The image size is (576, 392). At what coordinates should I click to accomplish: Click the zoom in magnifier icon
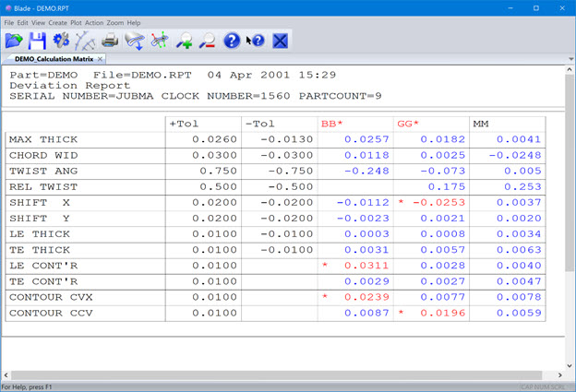tap(184, 41)
